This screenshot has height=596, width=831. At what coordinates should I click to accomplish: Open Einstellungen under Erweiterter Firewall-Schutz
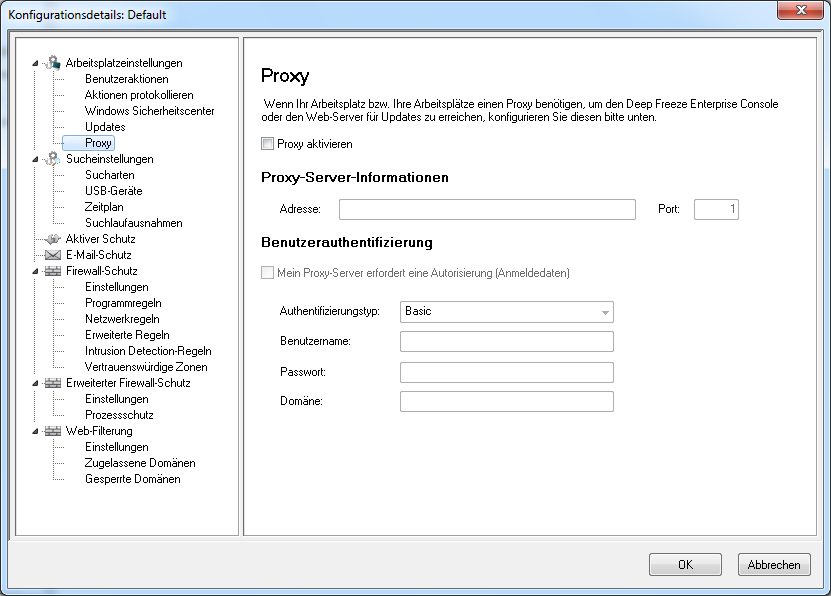point(117,398)
